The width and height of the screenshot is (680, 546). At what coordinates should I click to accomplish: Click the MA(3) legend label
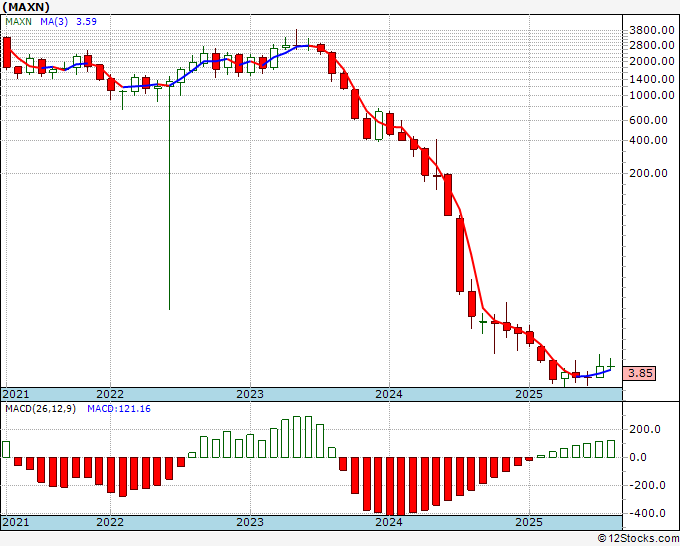[x=54, y=22]
